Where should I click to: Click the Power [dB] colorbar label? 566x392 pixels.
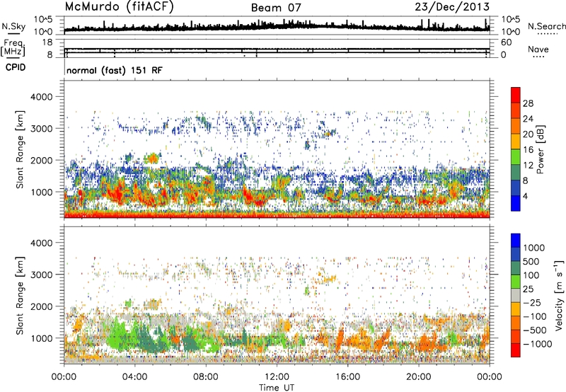(540, 149)
